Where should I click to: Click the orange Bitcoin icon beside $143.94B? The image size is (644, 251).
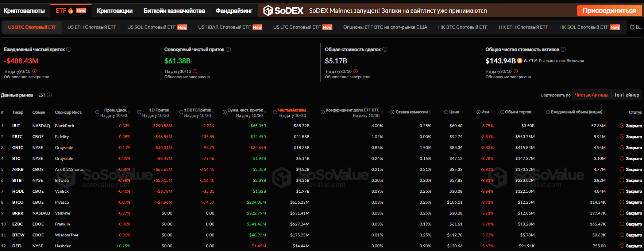pyautogui.click(x=520, y=61)
